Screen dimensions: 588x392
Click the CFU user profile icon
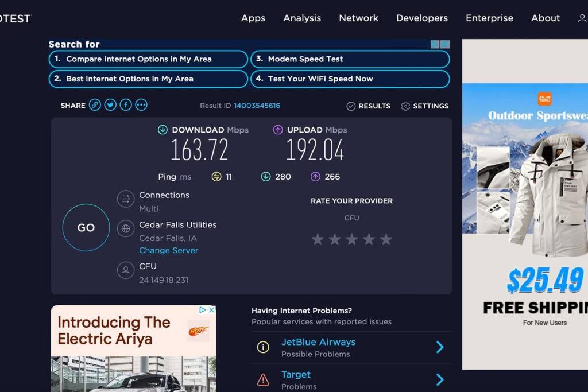coord(126,270)
